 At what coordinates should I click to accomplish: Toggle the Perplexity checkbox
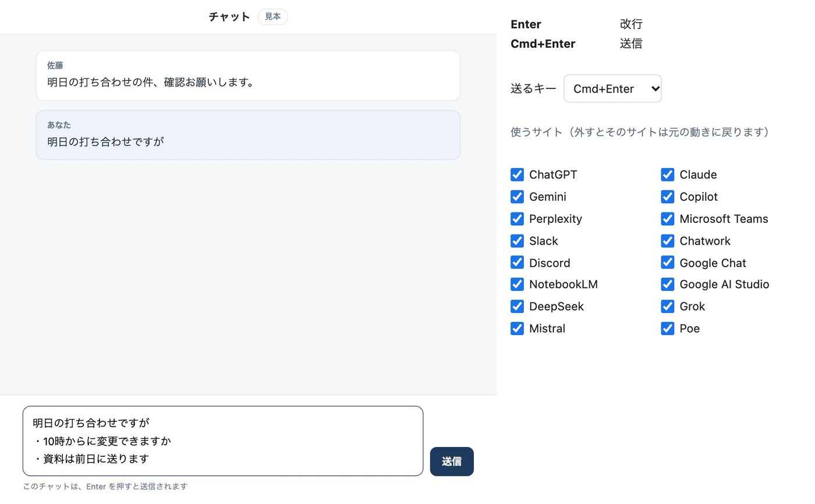517,219
